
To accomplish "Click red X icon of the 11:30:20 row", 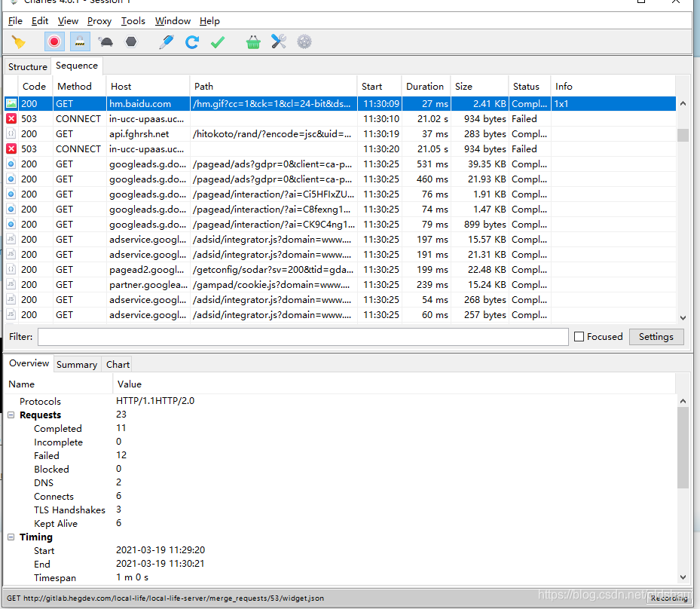I will coord(11,148).
